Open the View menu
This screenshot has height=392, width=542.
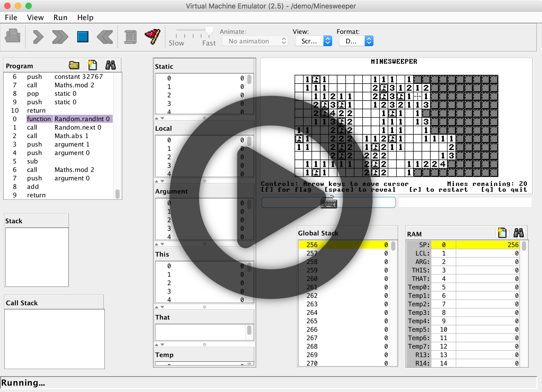coord(35,18)
